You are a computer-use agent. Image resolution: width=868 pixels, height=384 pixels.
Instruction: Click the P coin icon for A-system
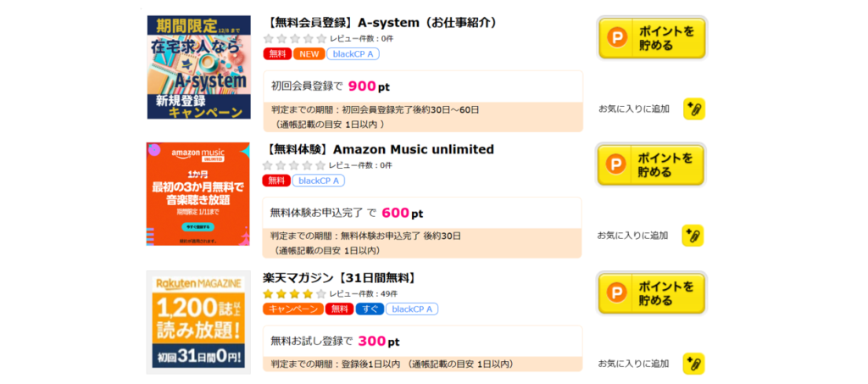pyautogui.click(x=615, y=37)
